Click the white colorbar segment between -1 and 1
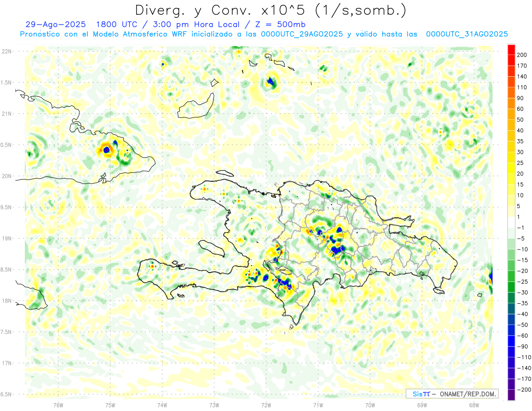The width and height of the screenshot is (532, 411). 511,222
